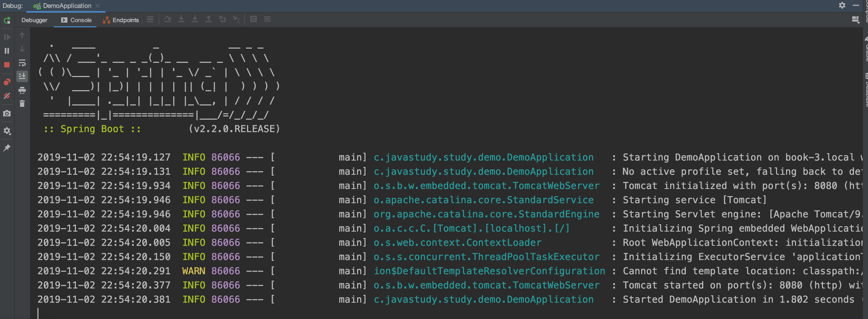Click the Evaluate Expression calculator icon
Image resolution: width=868 pixels, height=319 pixels.
click(253, 19)
